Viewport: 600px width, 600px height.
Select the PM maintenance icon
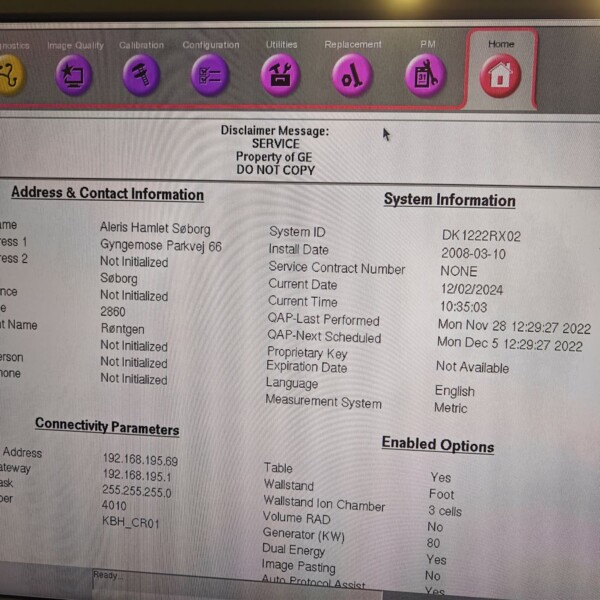point(425,76)
